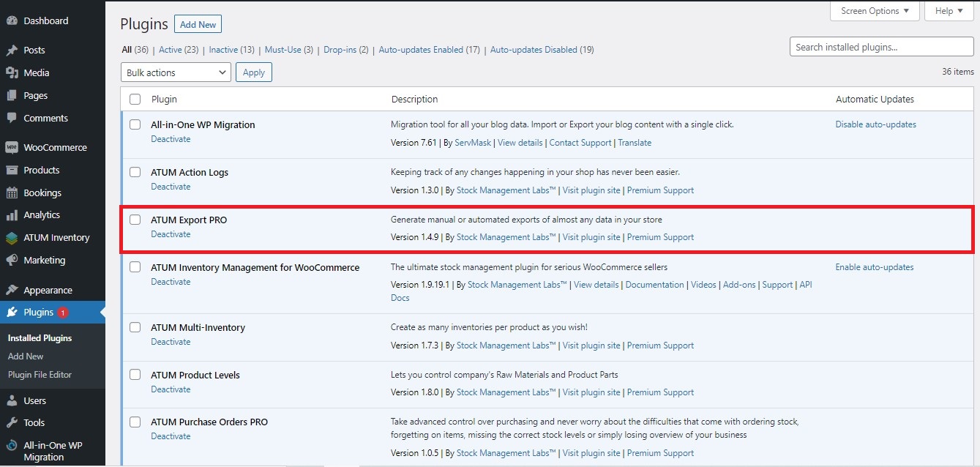Viewport: 980px width, 467px height.
Task: Open Add-ons link for ATUM Inventory Management
Action: tap(739, 285)
